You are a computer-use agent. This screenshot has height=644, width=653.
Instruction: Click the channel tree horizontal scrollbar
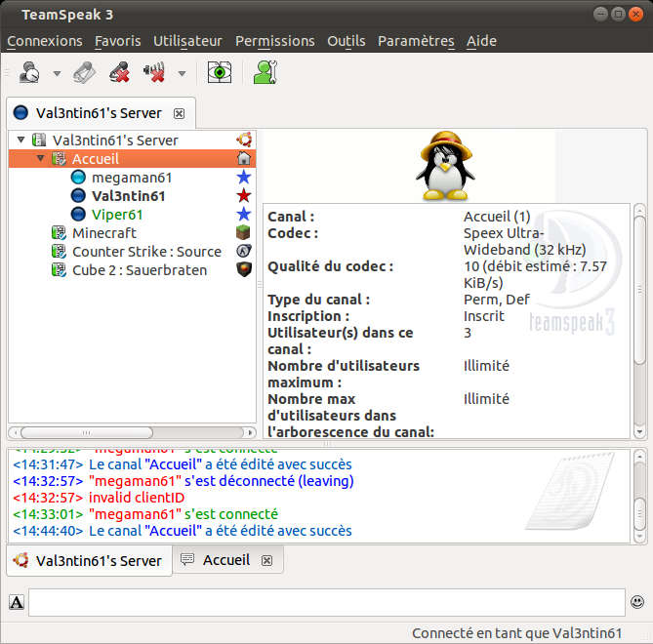(x=87, y=432)
